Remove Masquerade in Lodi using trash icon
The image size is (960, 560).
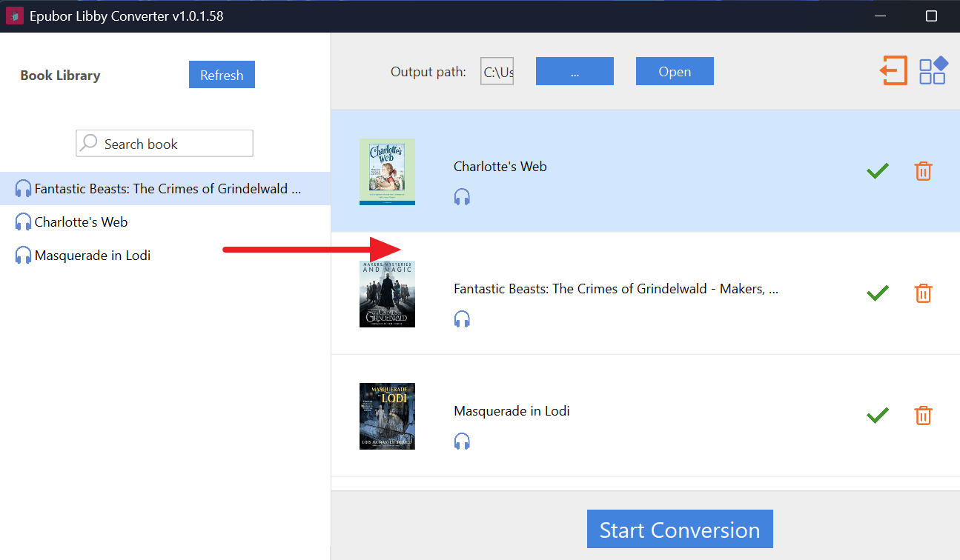pos(923,416)
